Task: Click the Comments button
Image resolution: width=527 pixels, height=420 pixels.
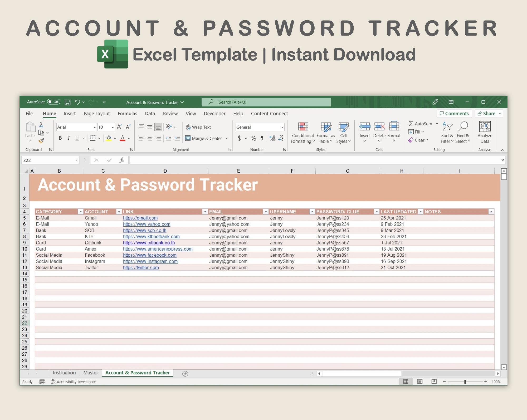Action: pos(454,114)
